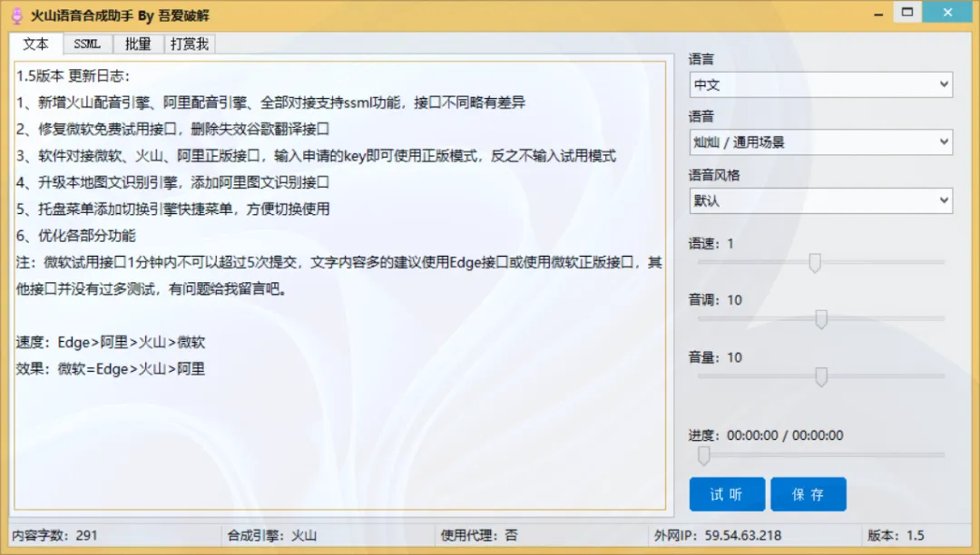
Task: Click the 保存 save button
Action: click(808, 494)
